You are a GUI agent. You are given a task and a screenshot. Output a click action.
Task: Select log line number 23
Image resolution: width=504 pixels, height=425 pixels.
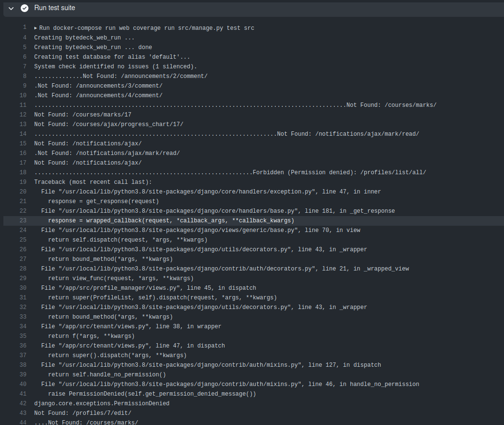[x=23, y=220]
